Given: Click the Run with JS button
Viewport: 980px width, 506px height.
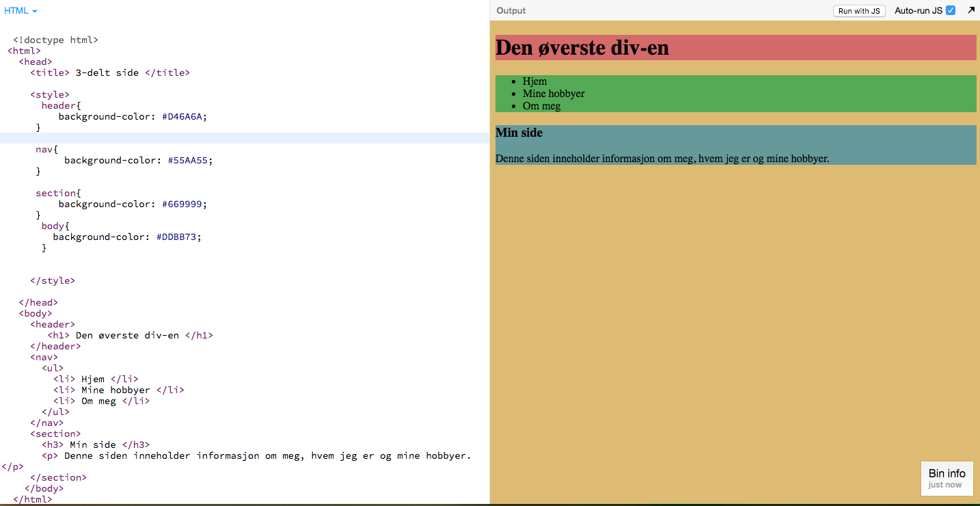Looking at the screenshot, I should [859, 11].
